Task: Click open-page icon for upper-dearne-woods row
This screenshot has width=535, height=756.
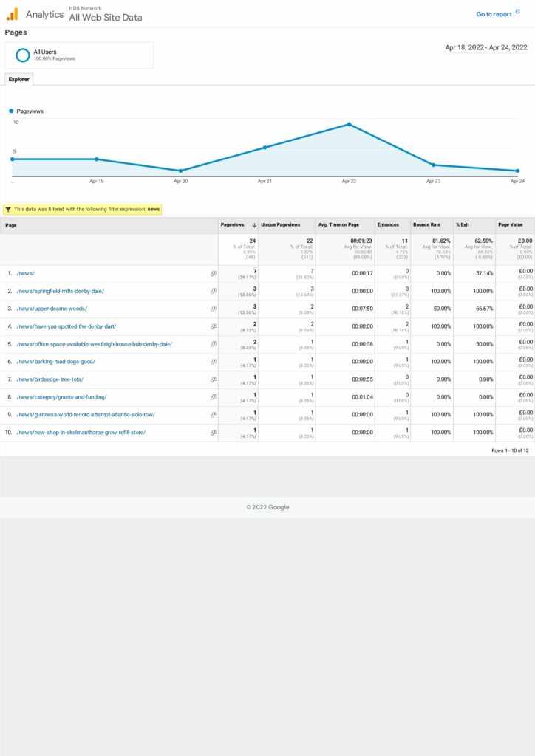Action: [x=214, y=309]
